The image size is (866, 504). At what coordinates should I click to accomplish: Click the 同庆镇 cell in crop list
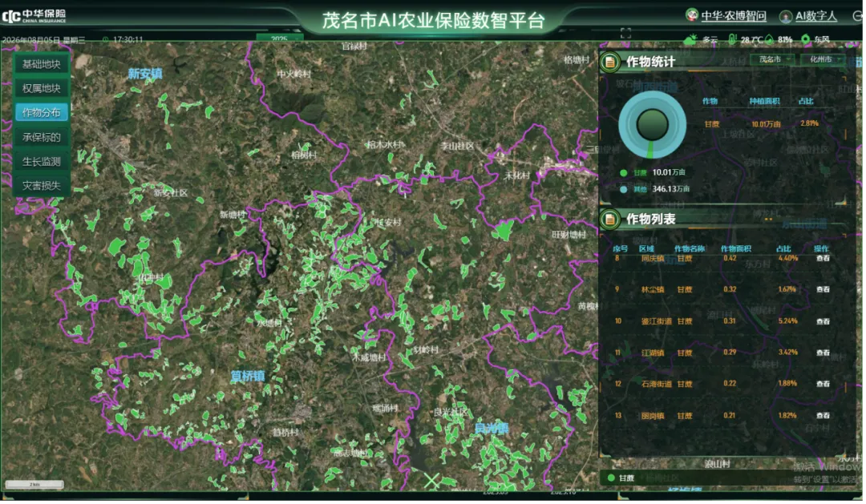pos(652,258)
